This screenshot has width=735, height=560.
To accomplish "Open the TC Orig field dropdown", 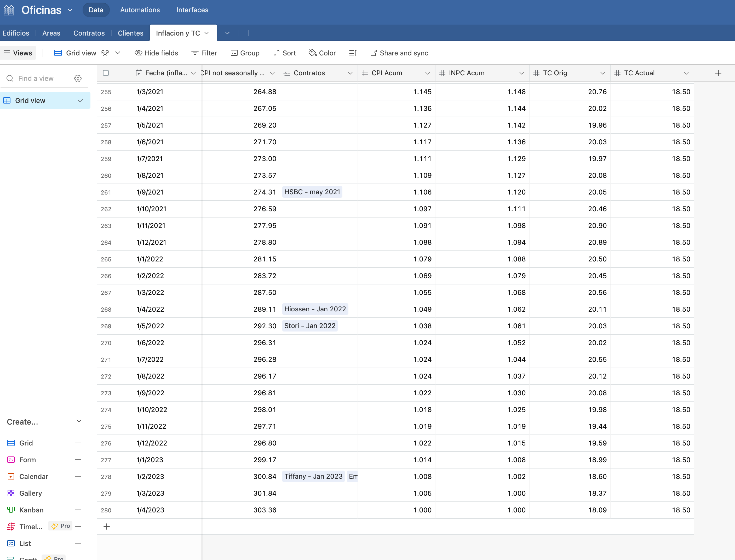I will (603, 73).
